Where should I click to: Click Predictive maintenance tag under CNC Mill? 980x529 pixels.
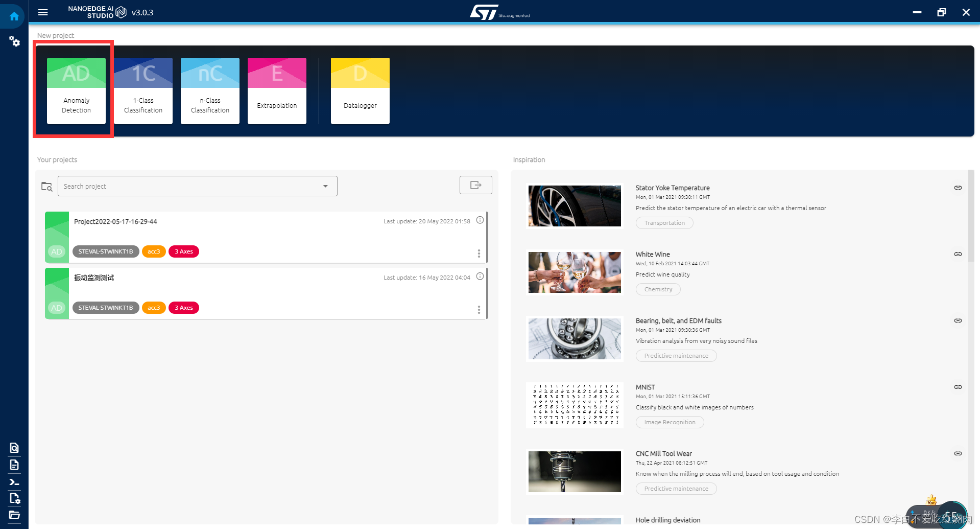(x=676, y=489)
